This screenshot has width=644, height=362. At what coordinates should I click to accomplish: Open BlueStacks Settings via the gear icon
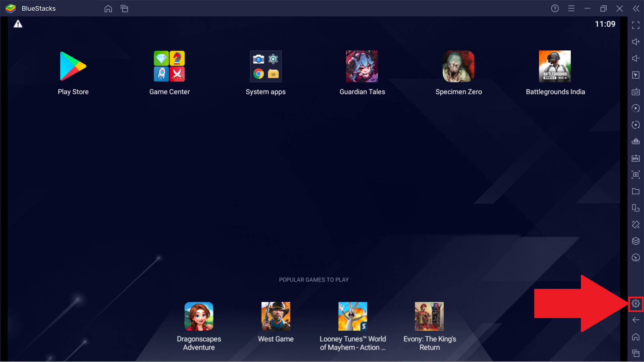click(x=636, y=304)
